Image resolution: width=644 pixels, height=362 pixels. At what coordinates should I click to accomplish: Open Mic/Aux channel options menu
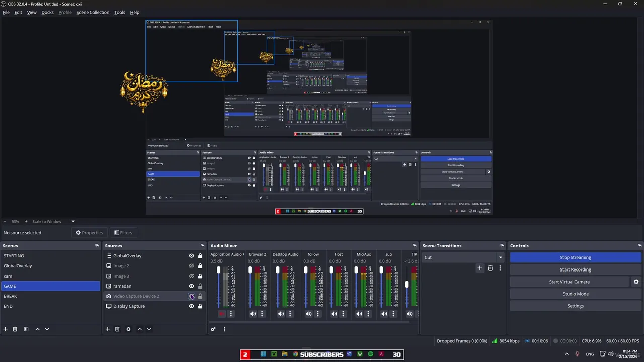click(368, 314)
